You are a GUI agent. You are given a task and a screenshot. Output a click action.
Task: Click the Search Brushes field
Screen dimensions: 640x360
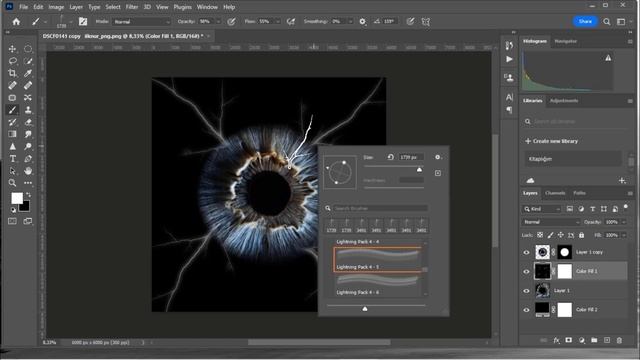pos(380,208)
